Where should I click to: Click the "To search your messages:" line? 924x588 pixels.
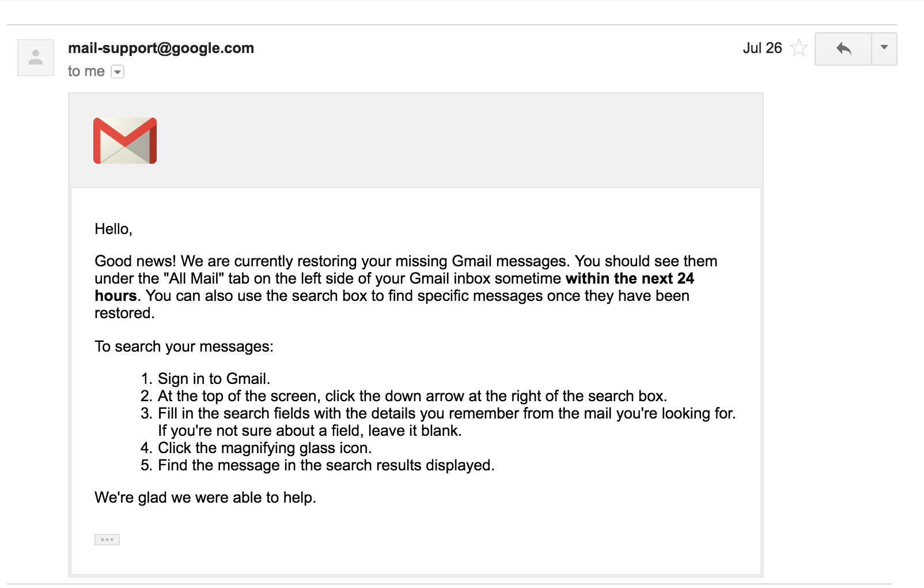point(184,346)
